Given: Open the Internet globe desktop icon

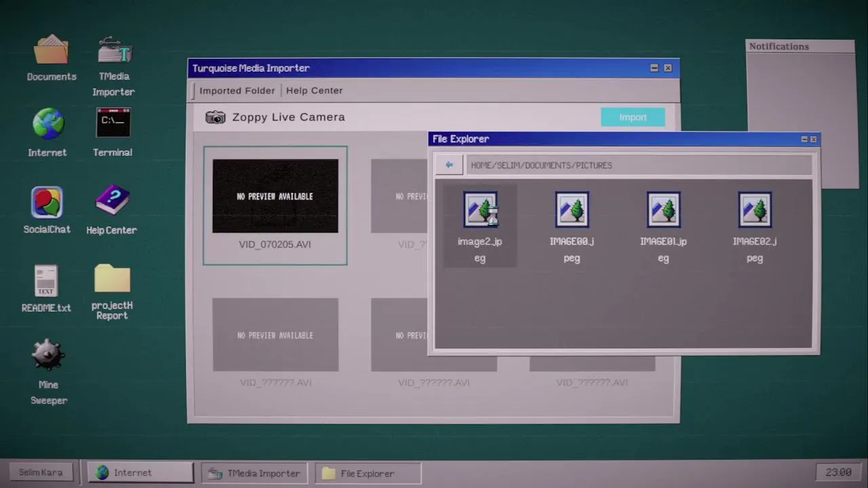Looking at the screenshot, I should (x=47, y=133).
